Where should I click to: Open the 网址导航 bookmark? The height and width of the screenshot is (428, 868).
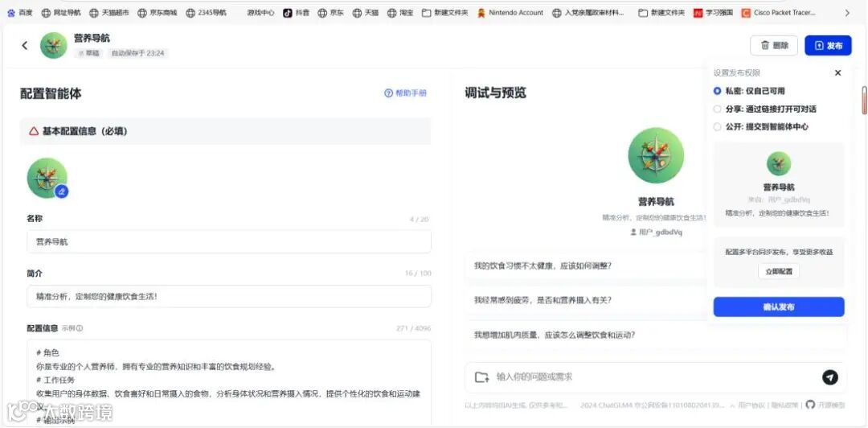coord(61,12)
